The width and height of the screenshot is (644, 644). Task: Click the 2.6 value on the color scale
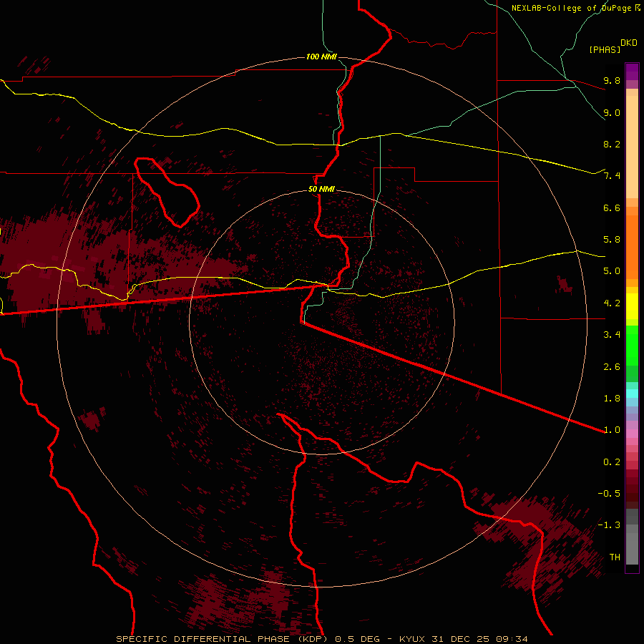click(x=612, y=367)
